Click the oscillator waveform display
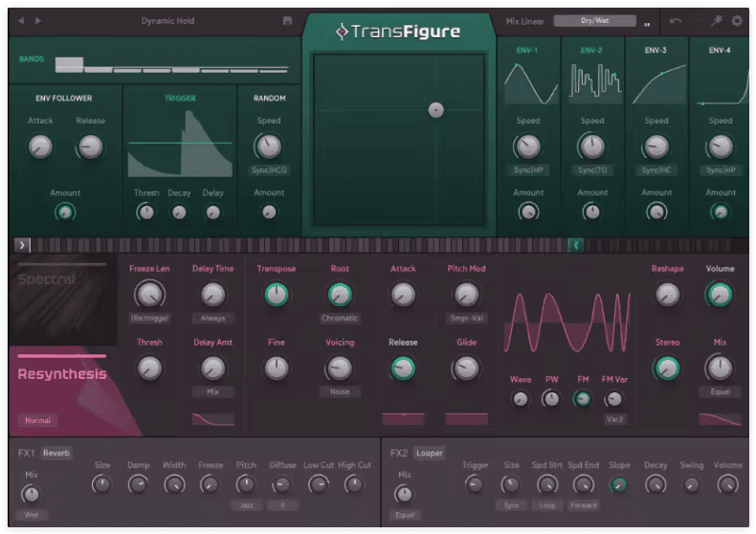Screen dimensions: 756x534 [x=567, y=323]
